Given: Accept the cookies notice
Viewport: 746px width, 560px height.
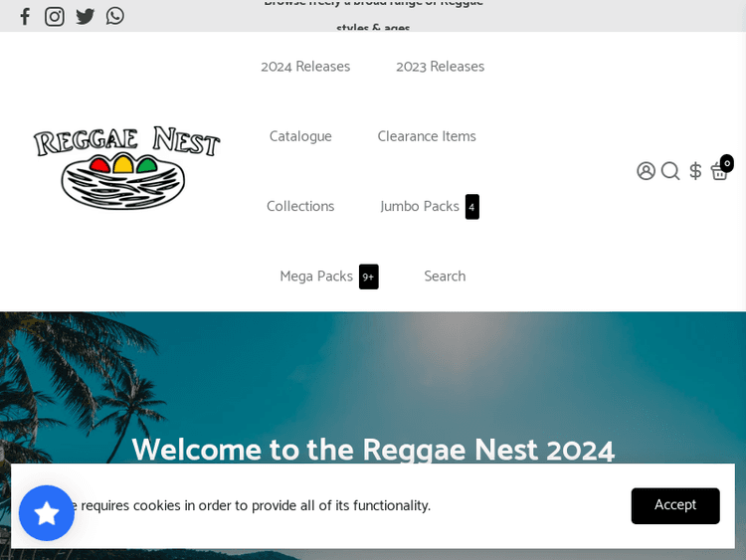Looking at the screenshot, I should pos(674,505).
